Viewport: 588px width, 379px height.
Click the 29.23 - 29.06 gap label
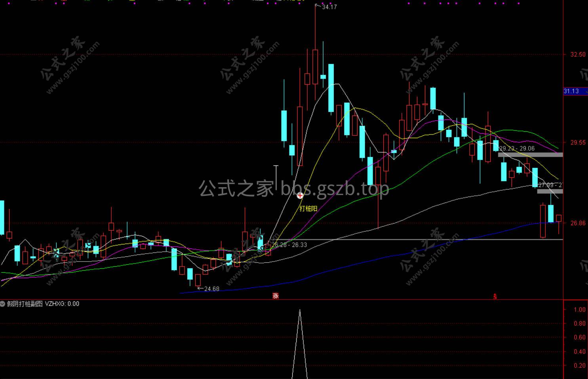[x=517, y=148]
